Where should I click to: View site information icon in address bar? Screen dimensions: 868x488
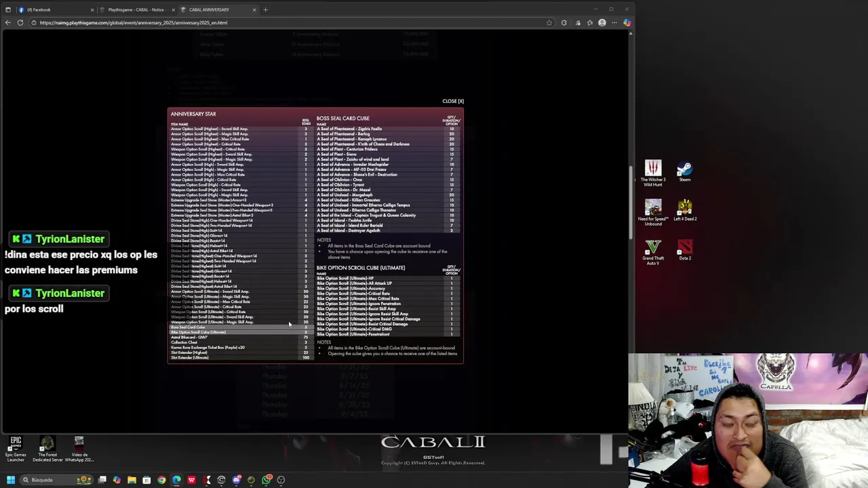[x=33, y=22]
